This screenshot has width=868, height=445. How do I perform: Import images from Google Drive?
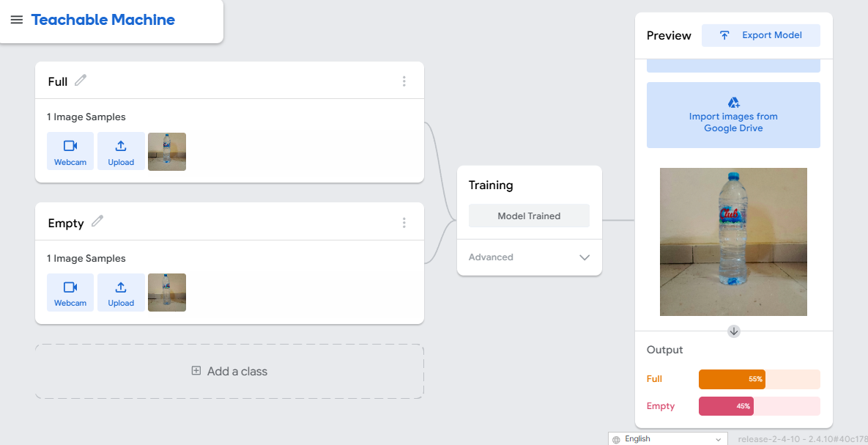[733, 115]
